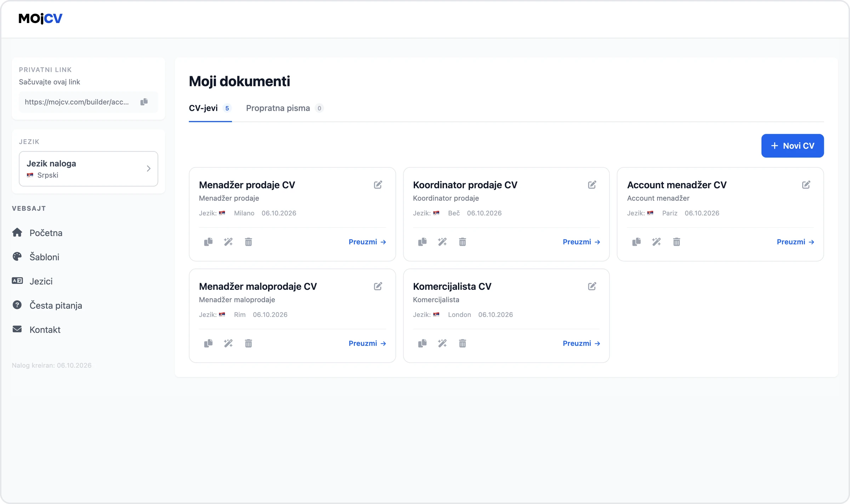The height and width of the screenshot is (504, 850).
Task: Delete the Account menadžer CV
Action: (x=676, y=242)
